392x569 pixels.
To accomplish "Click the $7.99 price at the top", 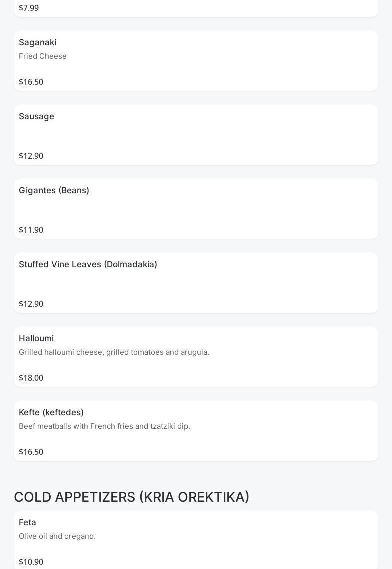I will pos(29,8).
